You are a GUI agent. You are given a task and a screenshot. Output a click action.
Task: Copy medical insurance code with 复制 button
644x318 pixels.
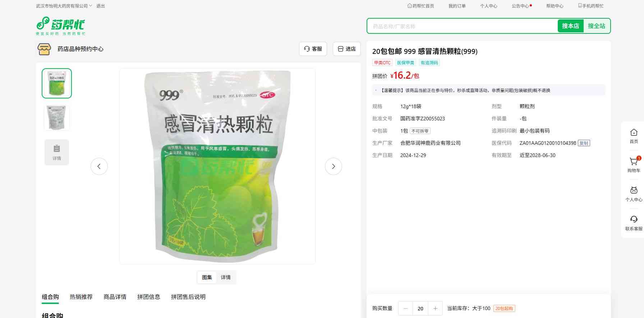(584, 143)
